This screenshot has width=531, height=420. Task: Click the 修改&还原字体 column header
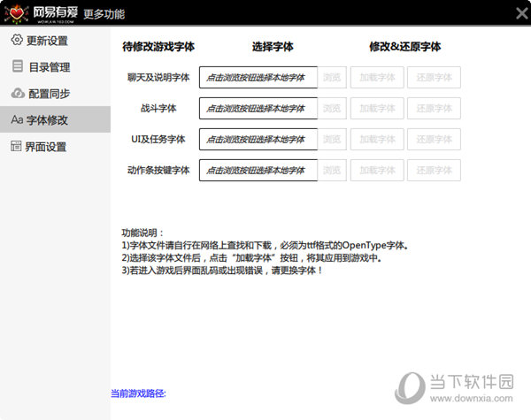[405, 47]
